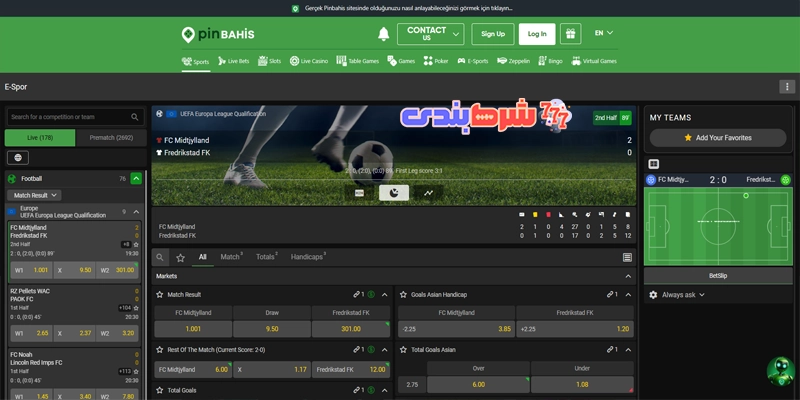800x400 pixels.
Task: Select the globe region filter icon
Action: coord(18,158)
